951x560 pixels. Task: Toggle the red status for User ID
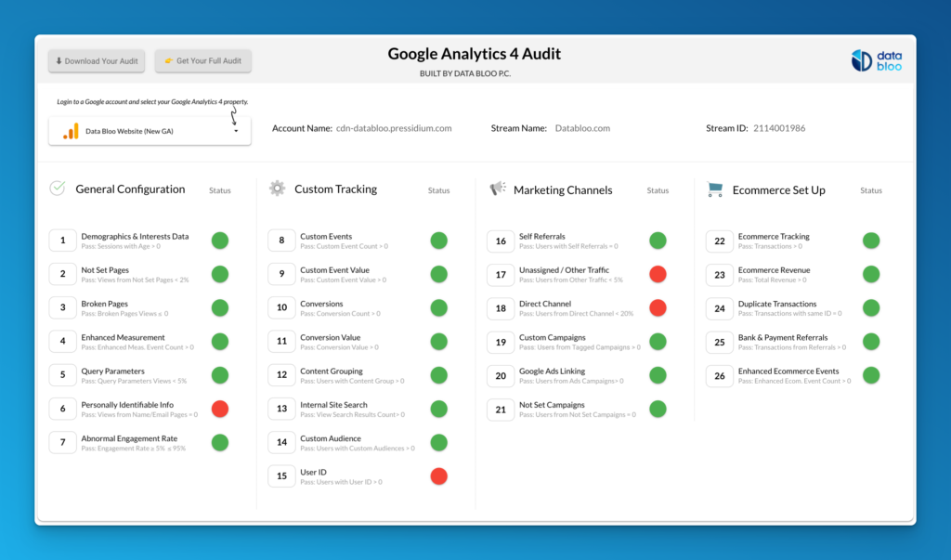438,475
